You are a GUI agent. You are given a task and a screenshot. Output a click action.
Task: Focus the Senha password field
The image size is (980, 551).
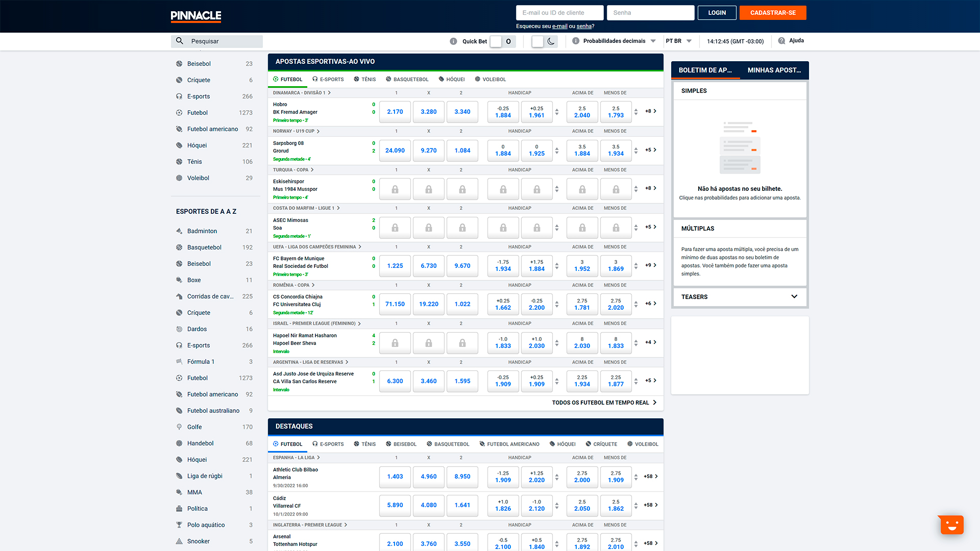point(650,13)
